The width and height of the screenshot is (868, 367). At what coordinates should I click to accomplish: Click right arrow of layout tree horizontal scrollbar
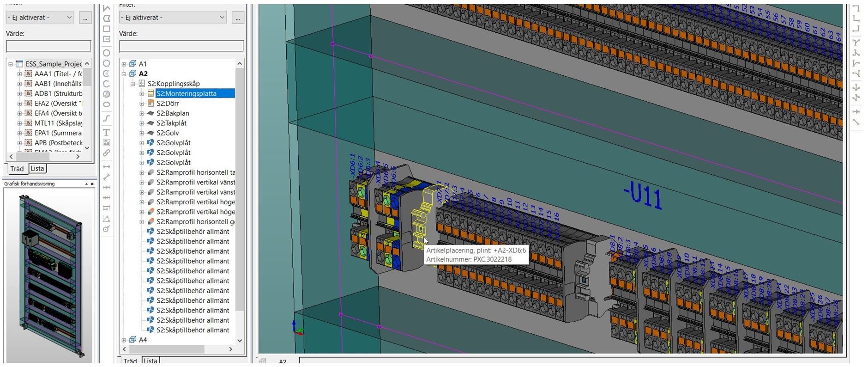[x=230, y=349]
